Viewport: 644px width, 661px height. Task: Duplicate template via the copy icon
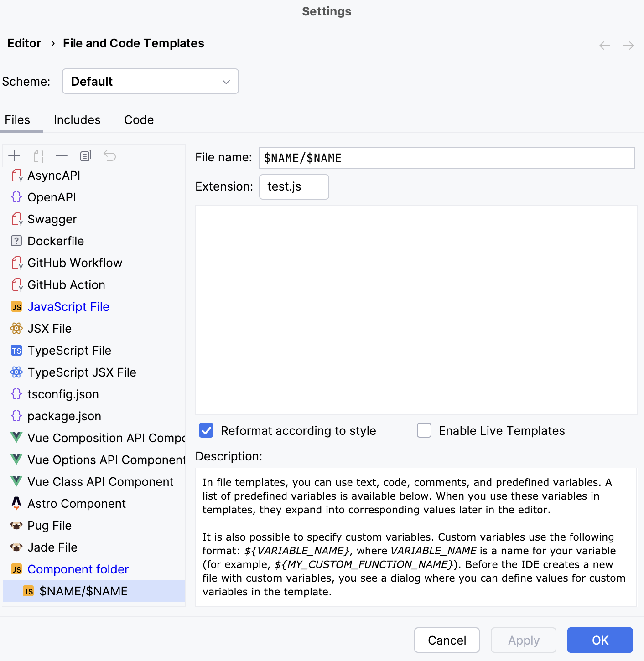tap(85, 155)
